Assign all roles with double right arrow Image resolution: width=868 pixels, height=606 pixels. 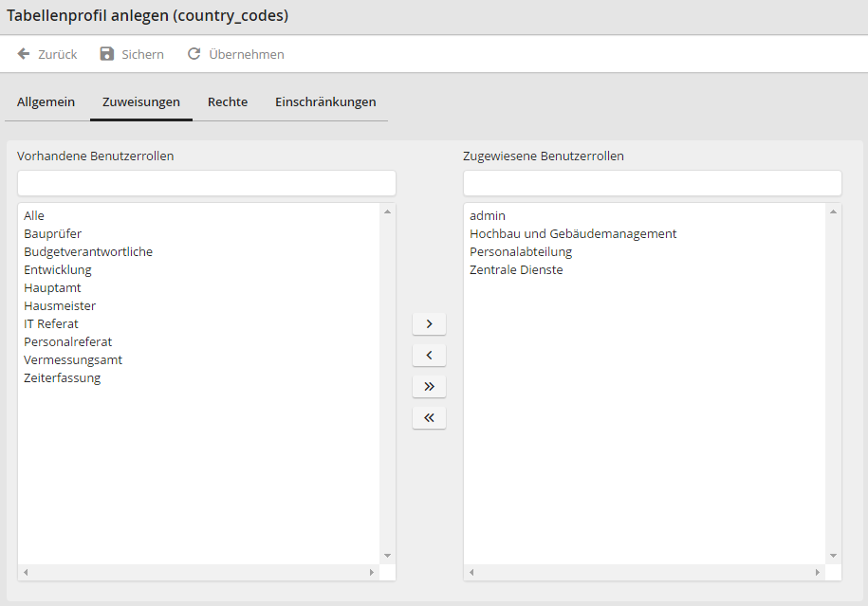click(x=429, y=387)
